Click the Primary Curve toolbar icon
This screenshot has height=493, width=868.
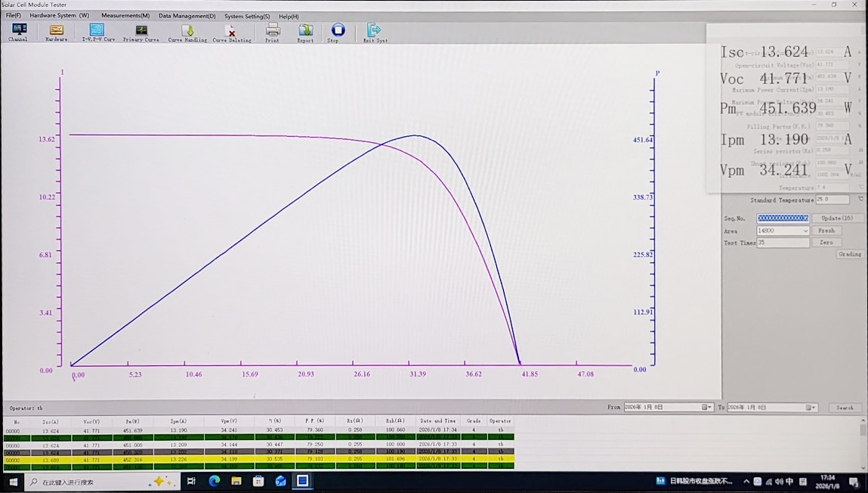141,31
